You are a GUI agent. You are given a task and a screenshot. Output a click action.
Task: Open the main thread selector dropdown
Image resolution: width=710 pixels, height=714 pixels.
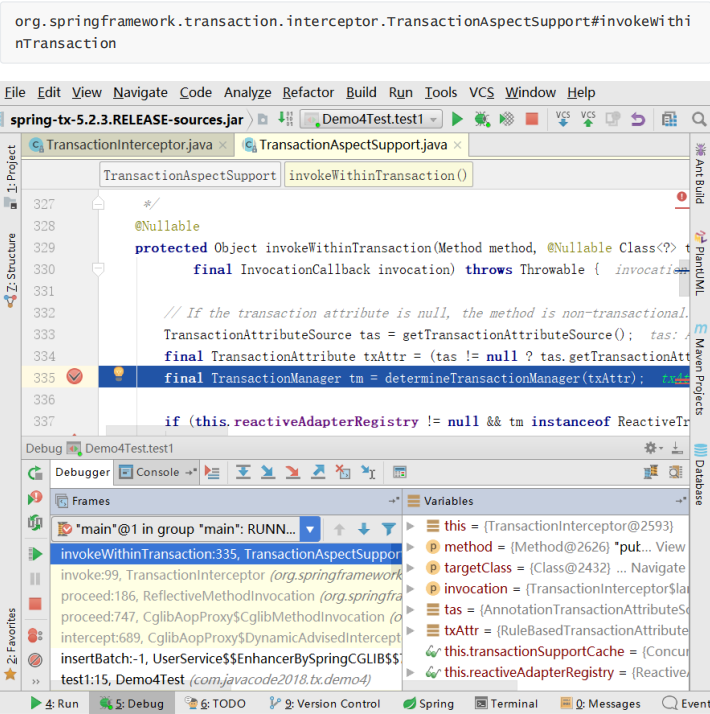pyautogui.click(x=309, y=529)
